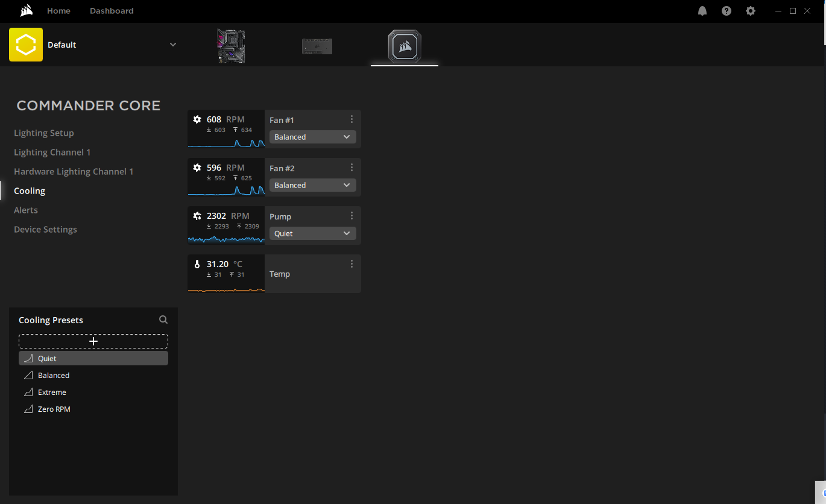Click the 31.20 °C reading
This screenshot has width=826, height=504.
tap(224, 264)
